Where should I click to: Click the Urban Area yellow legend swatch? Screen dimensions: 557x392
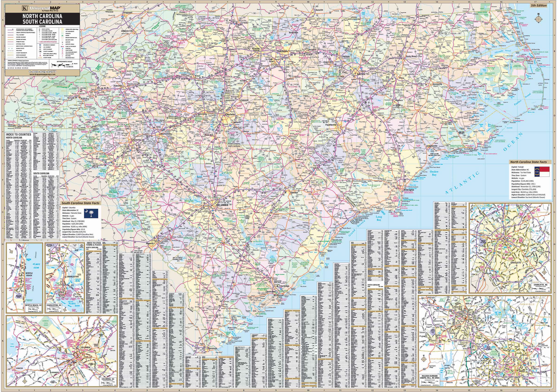coord(62,29)
